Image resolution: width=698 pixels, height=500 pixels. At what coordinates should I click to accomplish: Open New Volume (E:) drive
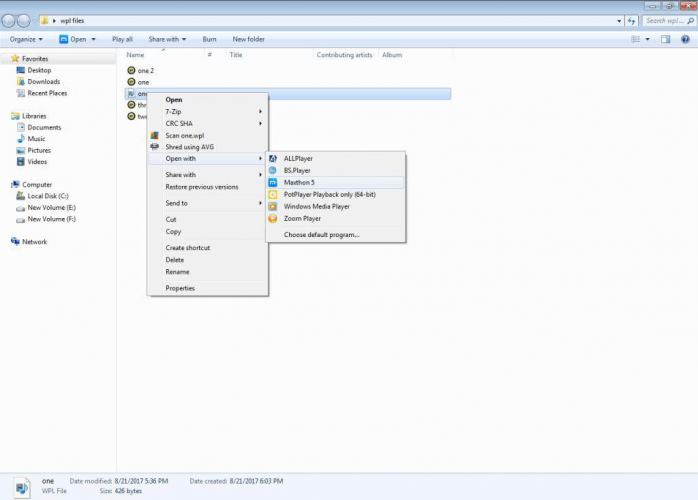click(x=51, y=208)
